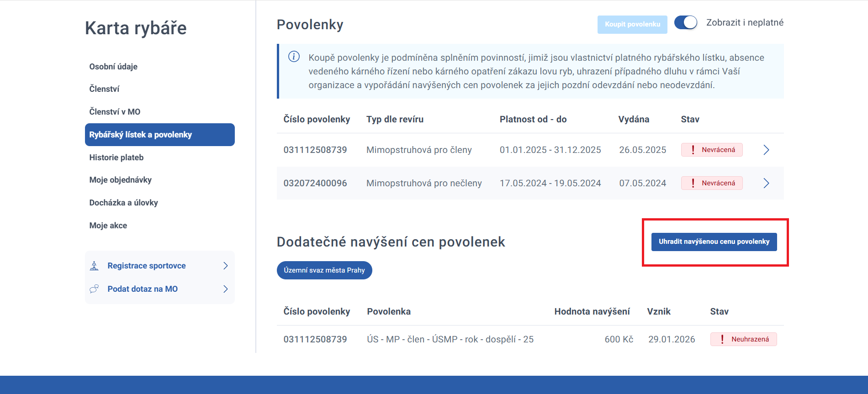The width and height of the screenshot is (868, 394).
Task: Click the Nevrácená badge for permit 031112508739
Action: click(x=711, y=150)
